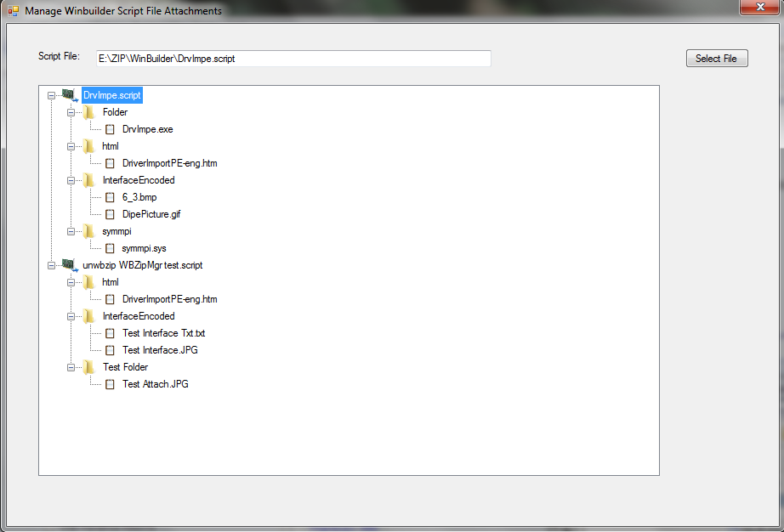Click the Test Attach.JPG file icon

point(110,384)
